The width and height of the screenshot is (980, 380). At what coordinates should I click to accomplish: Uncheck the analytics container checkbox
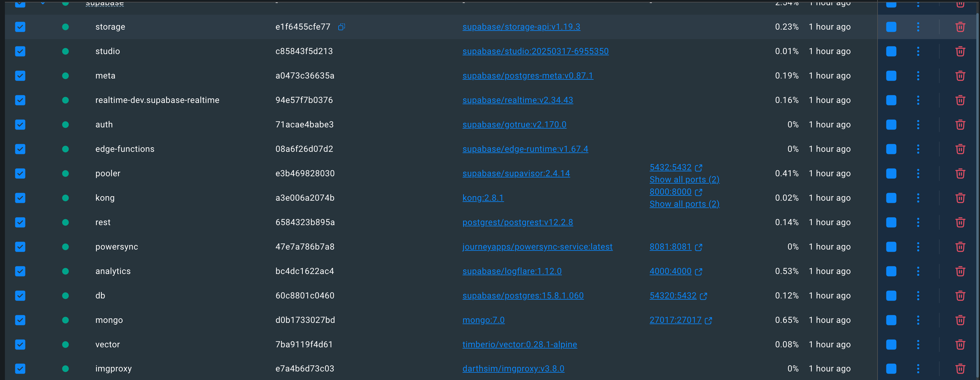pos(20,271)
